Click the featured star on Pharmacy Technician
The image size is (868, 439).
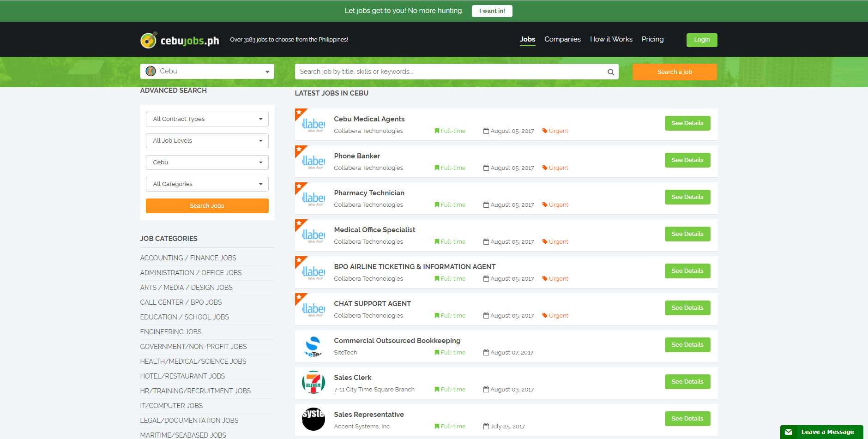pyautogui.click(x=299, y=186)
